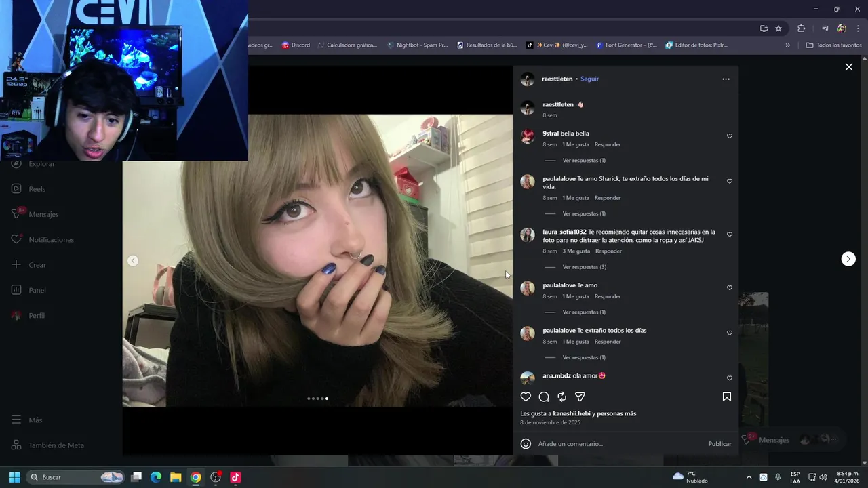Image resolution: width=868 pixels, height=488 pixels.
Task: Like 9stral's comment heart
Action: 730,136
